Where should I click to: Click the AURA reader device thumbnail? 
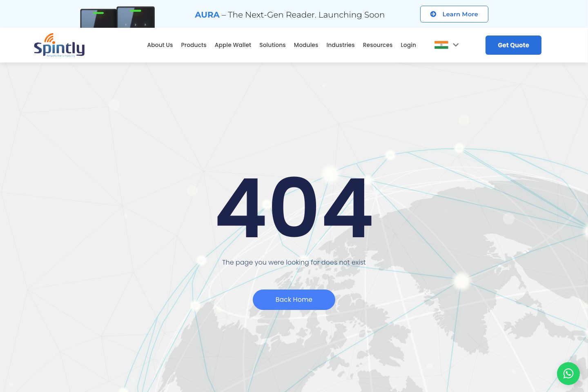point(118,17)
